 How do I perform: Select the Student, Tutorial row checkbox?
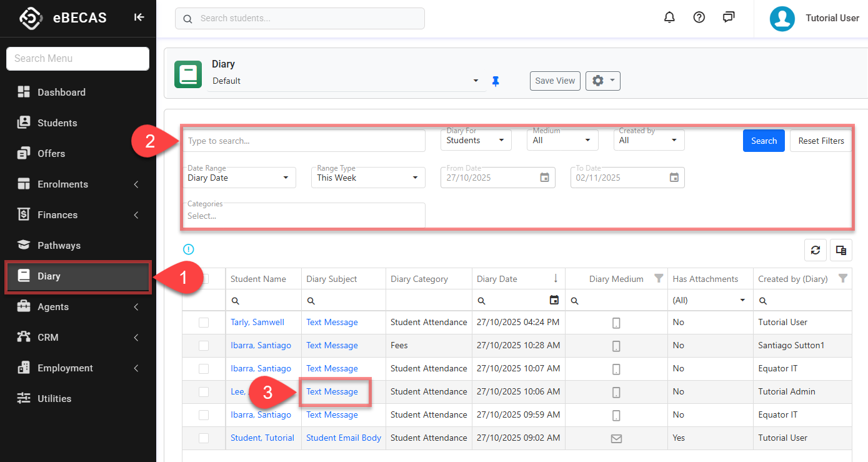[x=204, y=438]
